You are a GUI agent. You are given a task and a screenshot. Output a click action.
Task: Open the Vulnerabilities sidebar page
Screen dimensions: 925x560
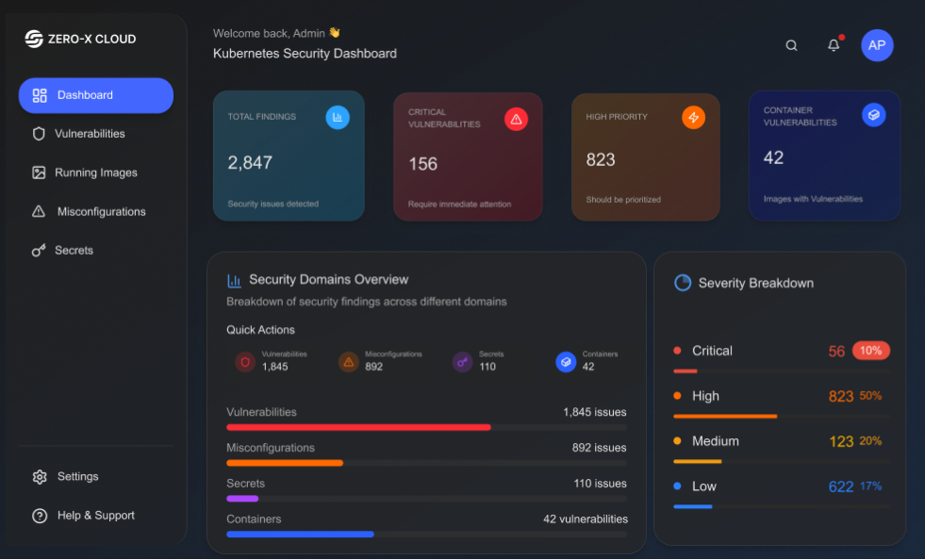point(90,134)
